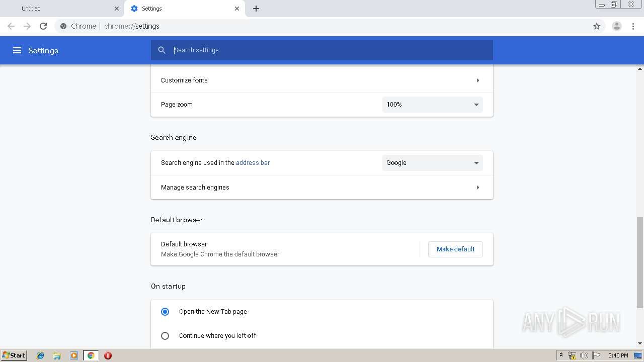Focus the Search settings field
The image size is (644, 362).
click(322, 50)
